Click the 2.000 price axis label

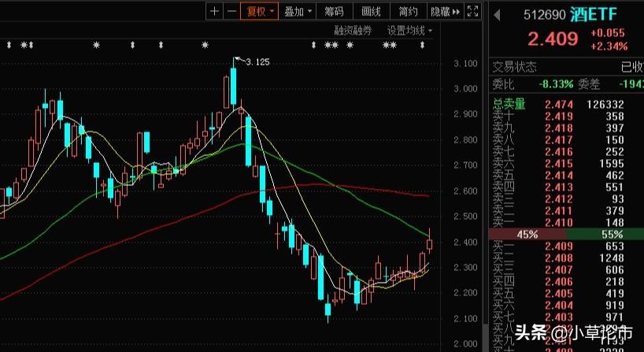tap(466, 344)
